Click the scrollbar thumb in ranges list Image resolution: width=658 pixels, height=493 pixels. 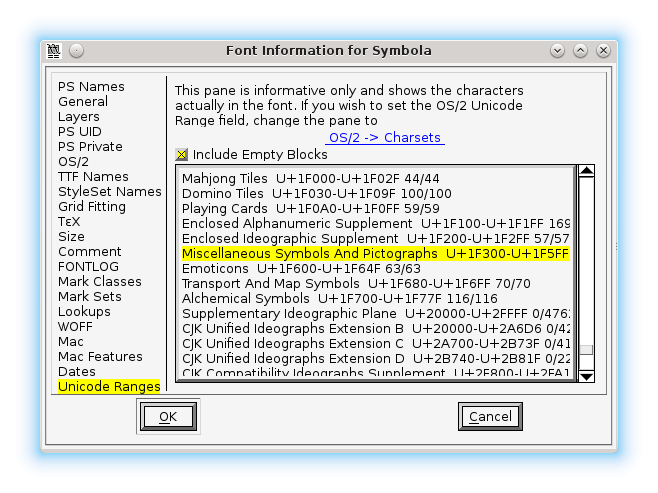click(x=586, y=350)
